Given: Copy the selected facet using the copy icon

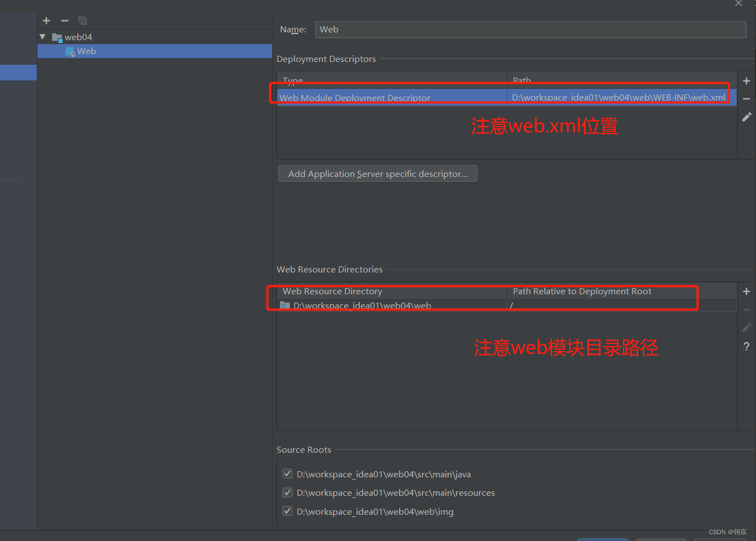Looking at the screenshot, I should click(83, 21).
